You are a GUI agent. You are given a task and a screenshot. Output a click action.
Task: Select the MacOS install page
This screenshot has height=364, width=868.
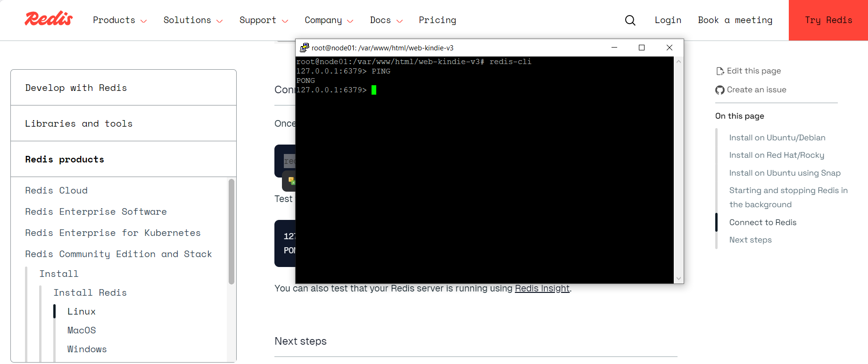point(81,330)
